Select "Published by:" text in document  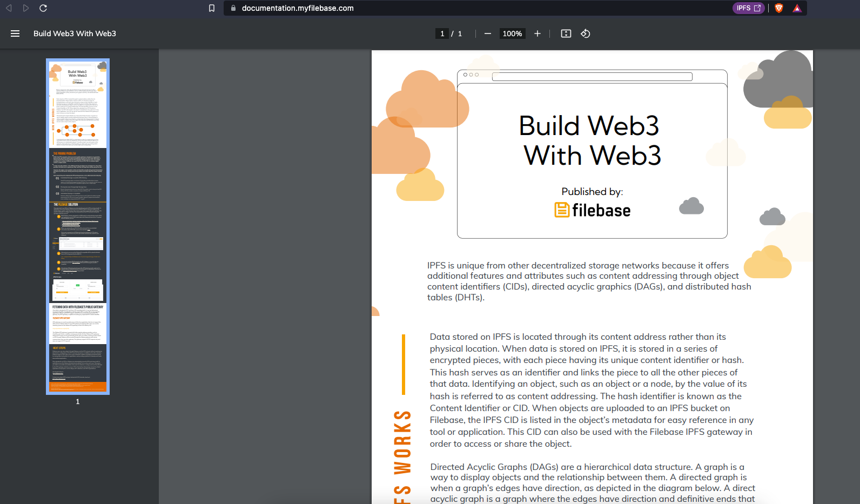(x=592, y=192)
